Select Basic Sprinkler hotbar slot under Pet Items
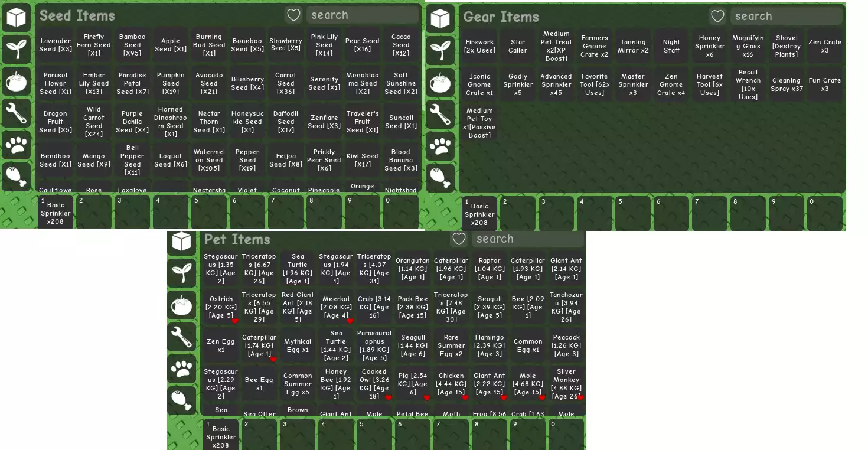Image resolution: width=868 pixels, height=450 pixels. click(221, 435)
